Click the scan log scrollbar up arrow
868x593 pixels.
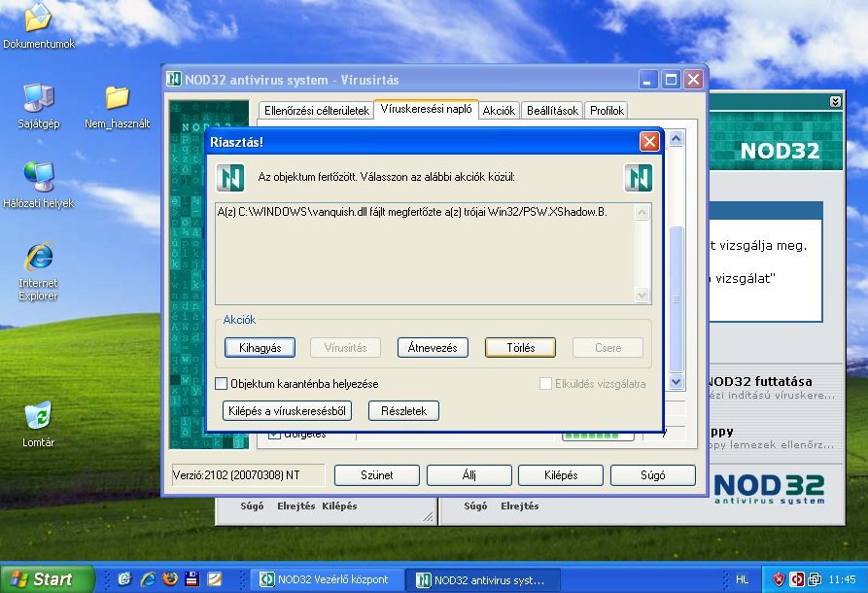pyautogui.click(x=676, y=138)
